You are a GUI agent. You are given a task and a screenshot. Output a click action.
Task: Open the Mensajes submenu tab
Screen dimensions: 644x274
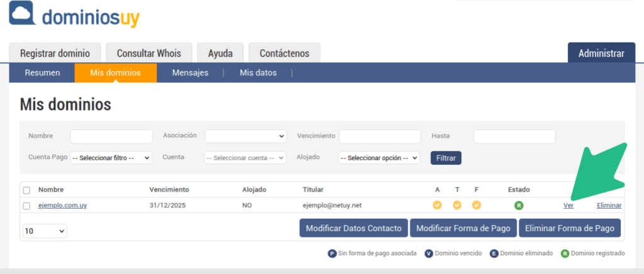click(x=190, y=73)
